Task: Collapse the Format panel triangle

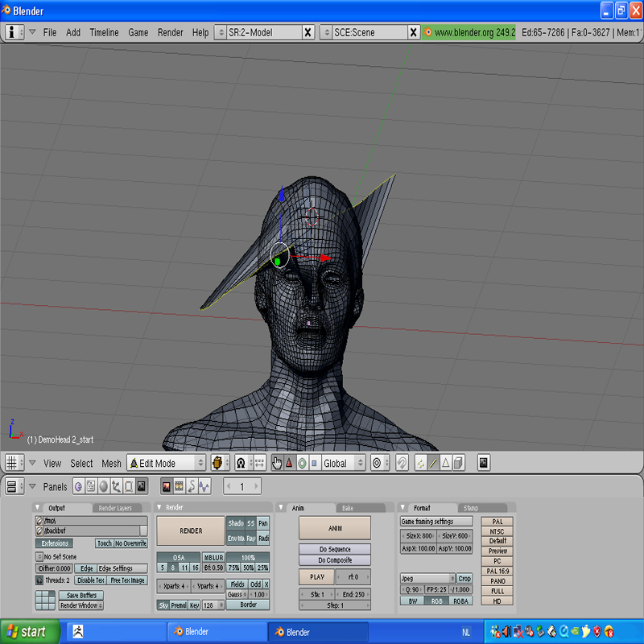Action: tap(403, 508)
